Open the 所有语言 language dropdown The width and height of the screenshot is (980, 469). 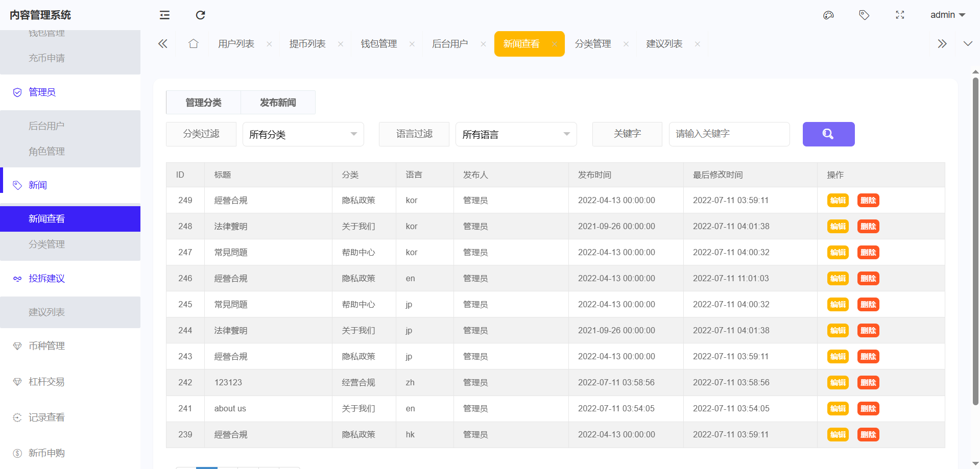[516, 134]
